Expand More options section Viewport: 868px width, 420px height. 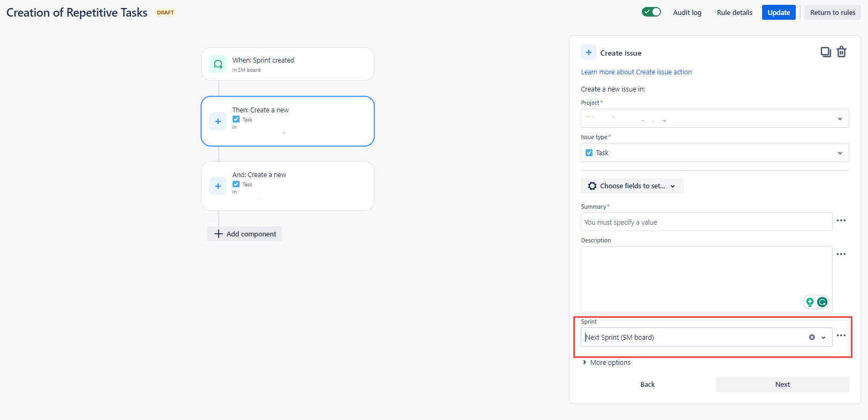tap(606, 363)
